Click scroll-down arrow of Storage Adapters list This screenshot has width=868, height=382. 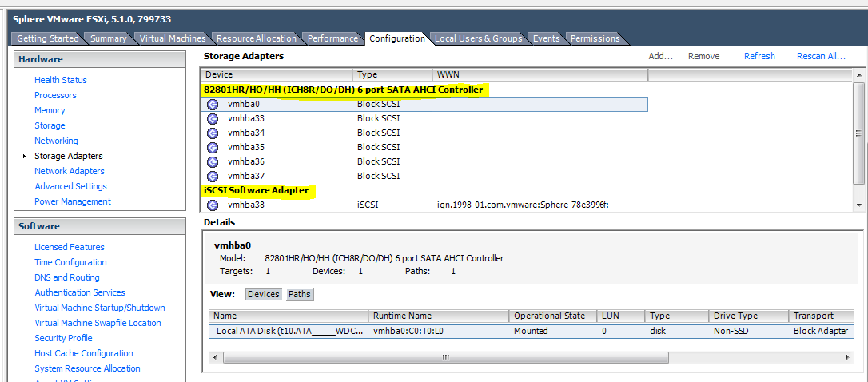pos(859,205)
